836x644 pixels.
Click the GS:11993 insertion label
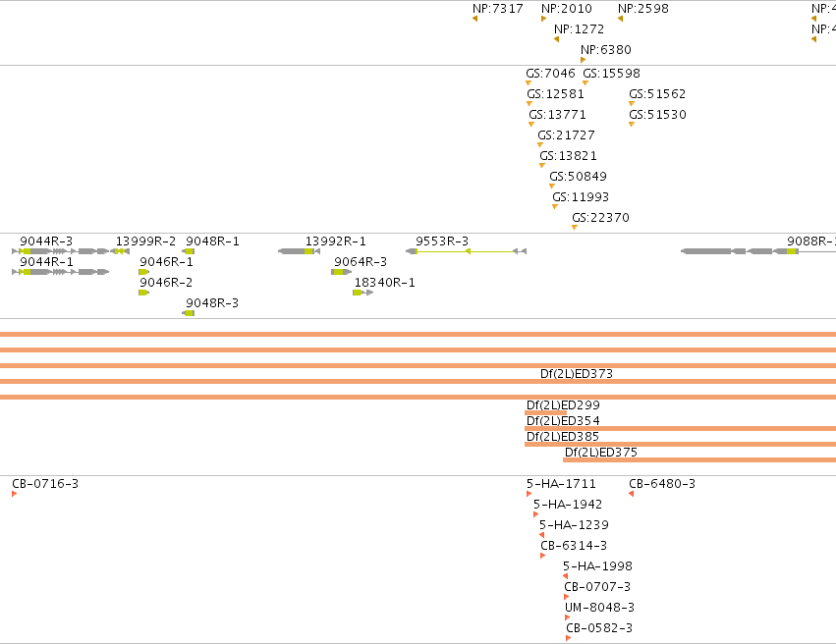tap(580, 197)
